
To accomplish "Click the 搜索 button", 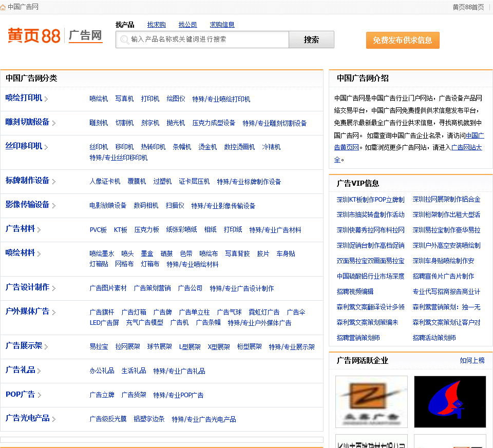I will [311, 40].
